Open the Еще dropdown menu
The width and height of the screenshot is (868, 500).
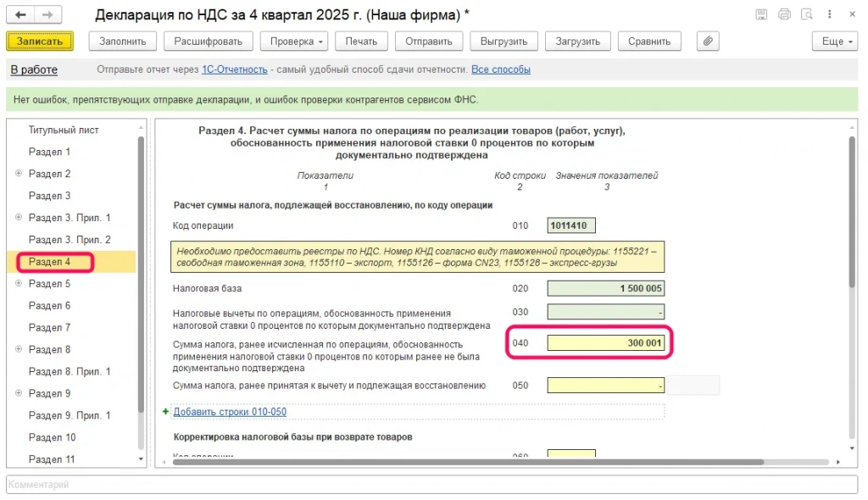coord(835,41)
